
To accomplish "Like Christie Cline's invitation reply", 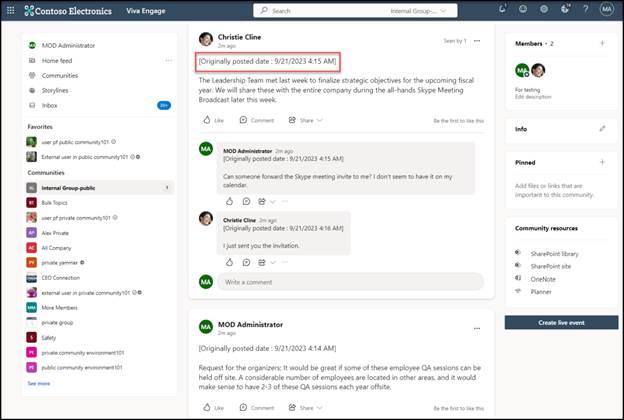I will pos(230,262).
